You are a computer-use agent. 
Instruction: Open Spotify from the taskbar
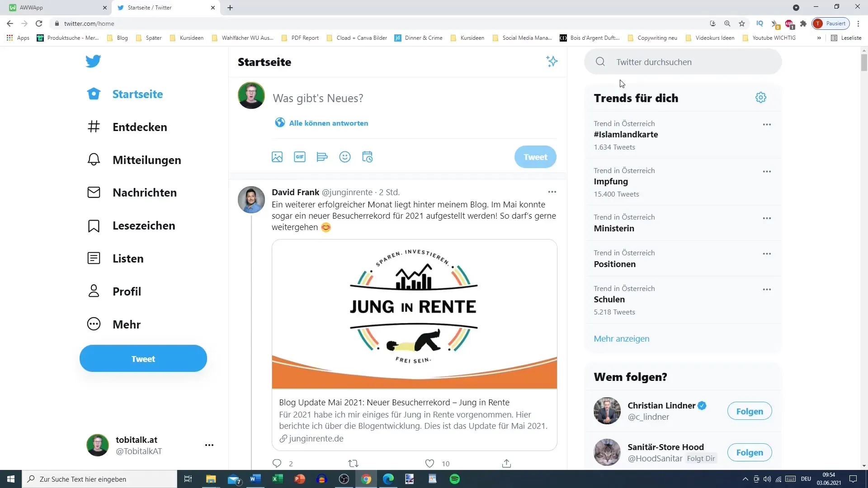455,479
